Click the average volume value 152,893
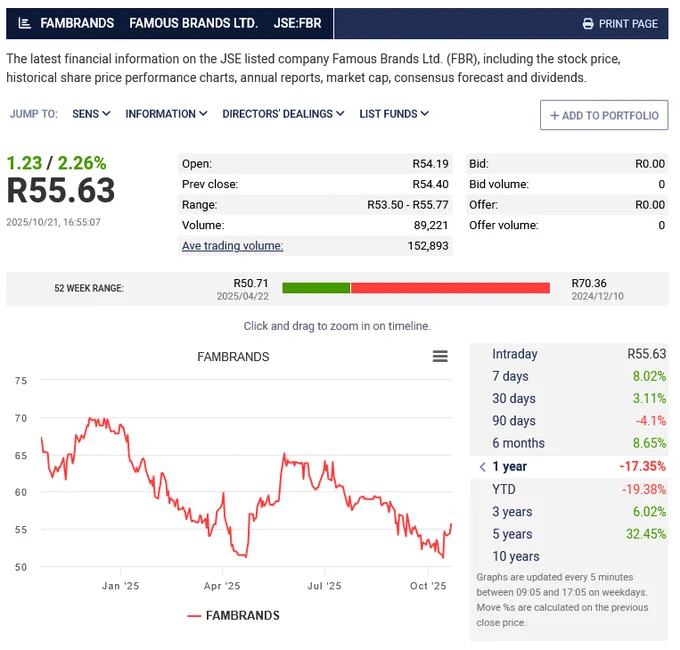 point(428,246)
